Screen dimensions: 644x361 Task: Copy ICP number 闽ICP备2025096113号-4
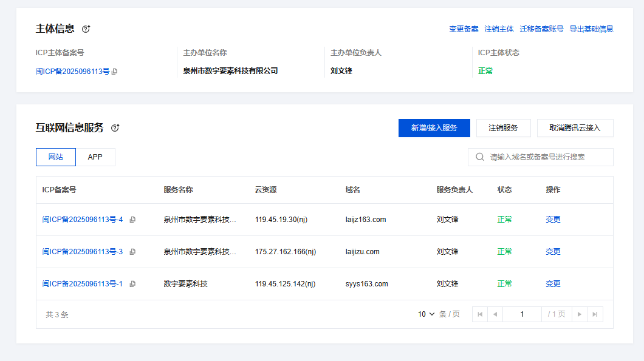coord(132,220)
